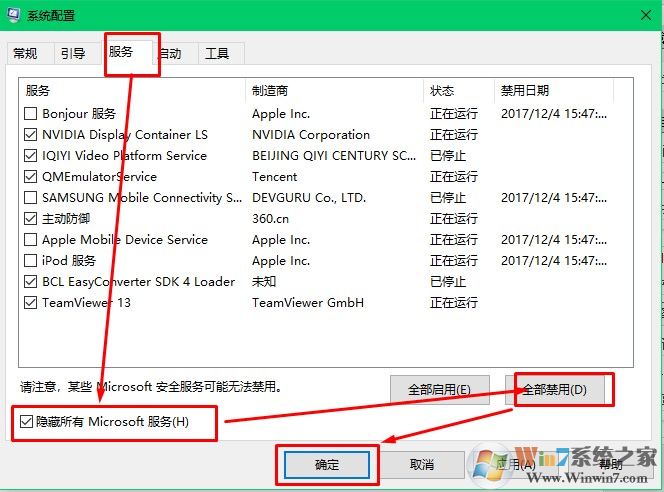This screenshot has width=664, height=492.
Task: Close the 系统配置 window
Action: pos(646,16)
